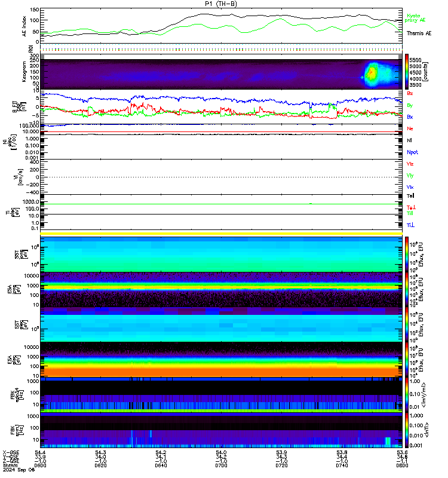Click the 0640 time label
448x478 pixels.
click(161, 465)
